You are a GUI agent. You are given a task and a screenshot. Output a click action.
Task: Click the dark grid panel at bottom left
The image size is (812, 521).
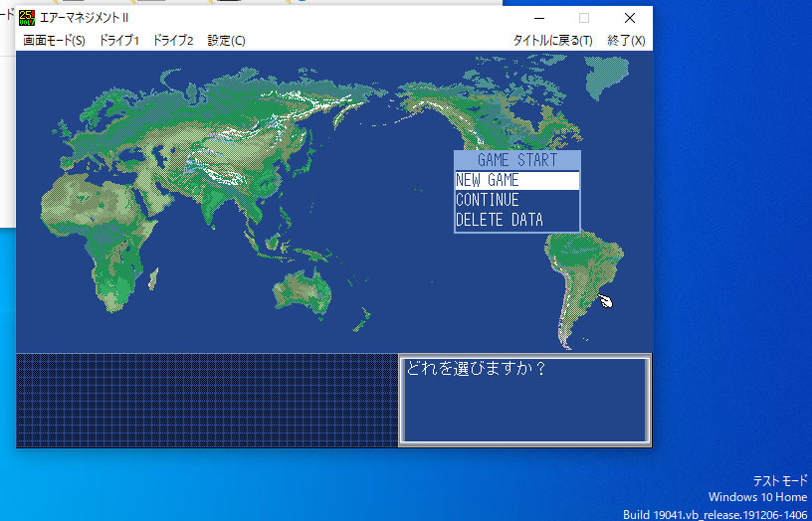(206, 400)
